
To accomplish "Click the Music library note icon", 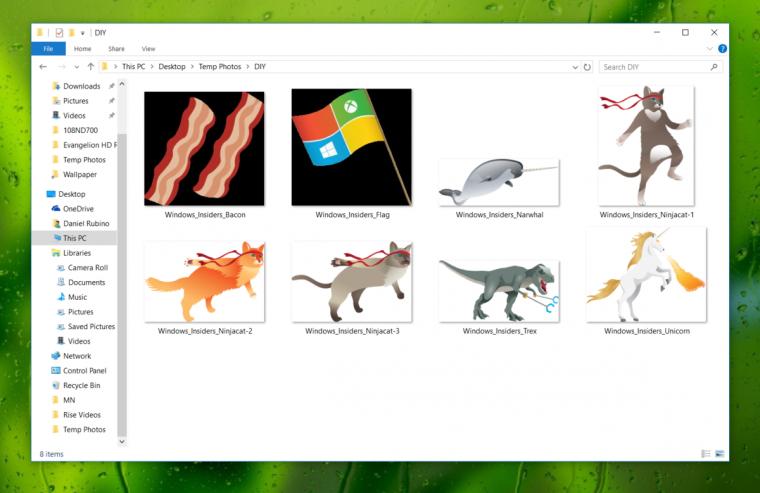I will point(61,297).
